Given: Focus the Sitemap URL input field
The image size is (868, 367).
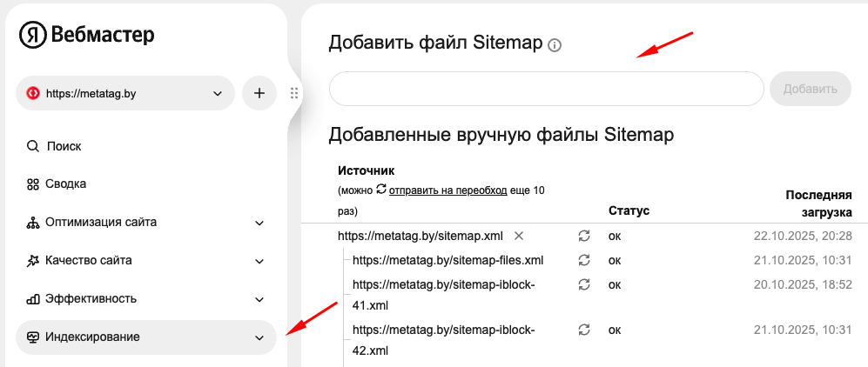Looking at the screenshot, I should coord(547,89).
